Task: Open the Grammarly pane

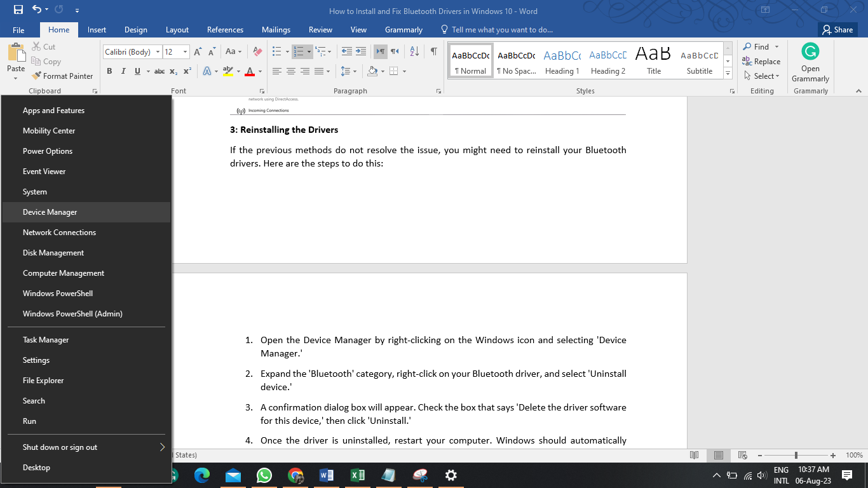Action: coord(810,62)
